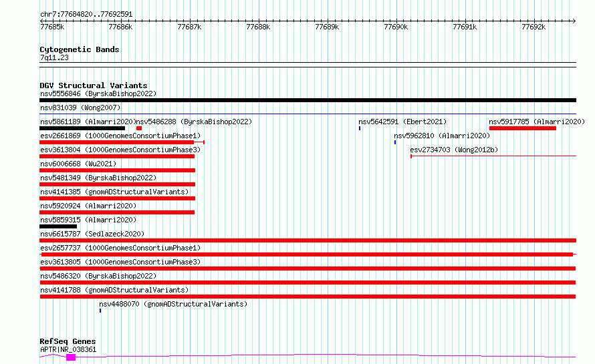Screen dimensions: 595x364
Task: Select the red nsv5917785 variant bar
Action: coord(523,128)
